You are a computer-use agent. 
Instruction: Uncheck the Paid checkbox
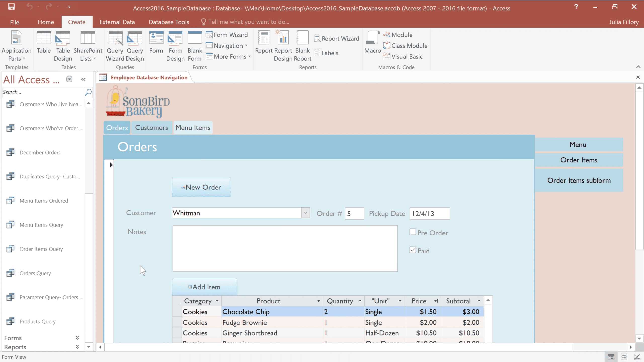pyautogui.click(x=413, y=250)
